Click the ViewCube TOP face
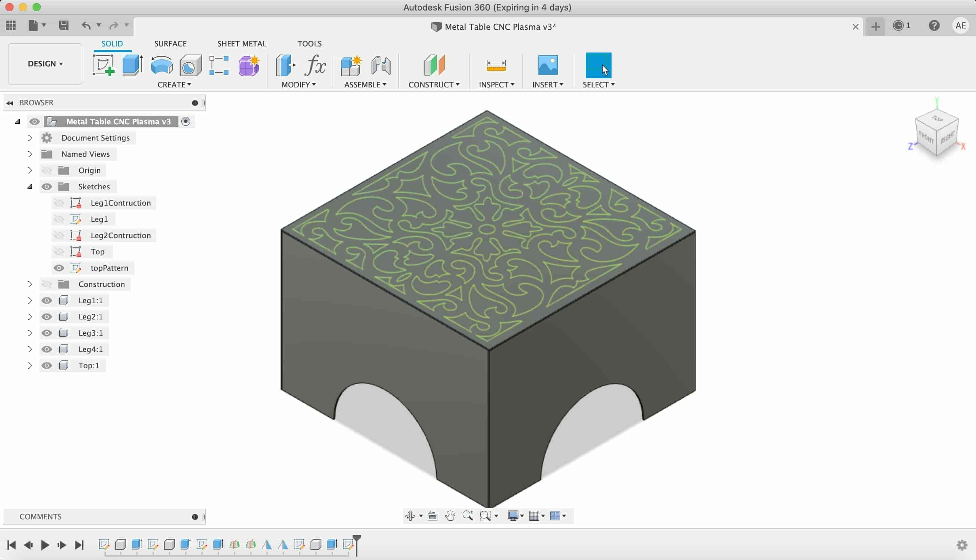This screenshot has width=976, height=560. 937,119
